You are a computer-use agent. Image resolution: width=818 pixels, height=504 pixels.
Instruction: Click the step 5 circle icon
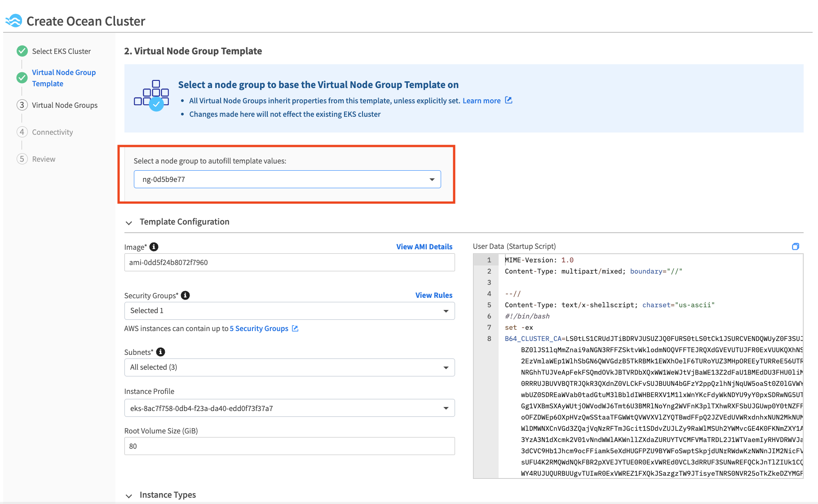tap(22, 159)
